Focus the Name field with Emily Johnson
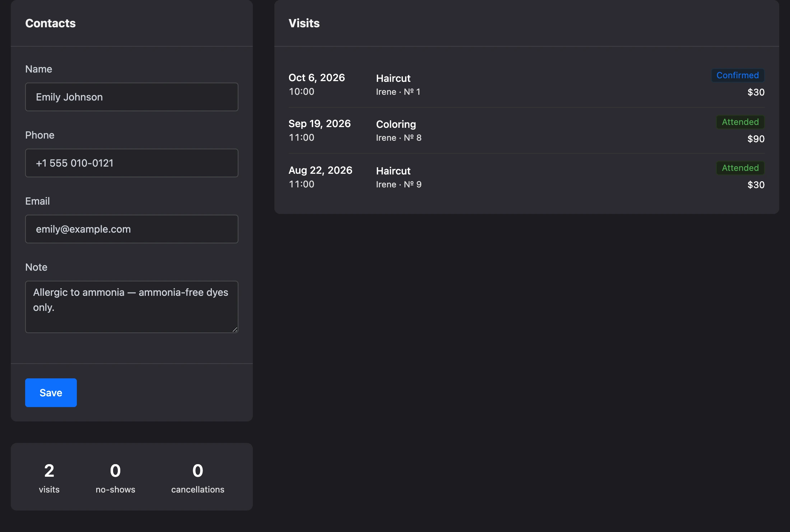 pyautogui.click(x=132, y=97)
